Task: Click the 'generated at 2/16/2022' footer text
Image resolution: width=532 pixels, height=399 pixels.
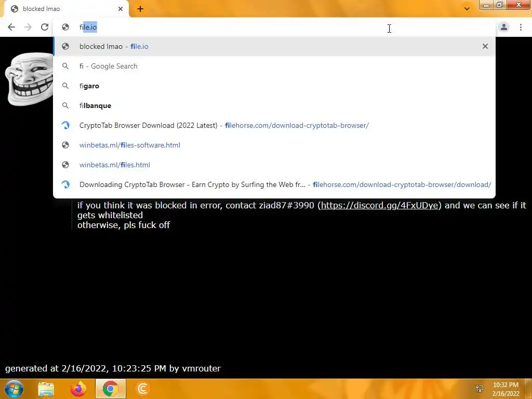Action: tap(113, 368)
